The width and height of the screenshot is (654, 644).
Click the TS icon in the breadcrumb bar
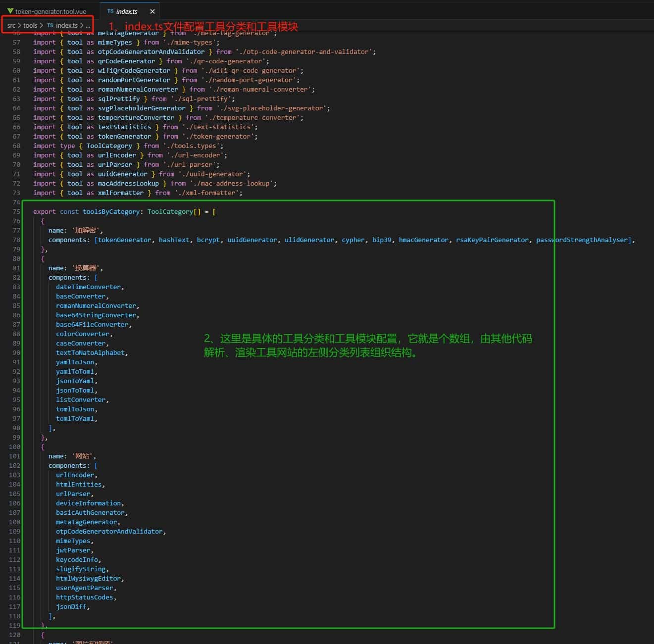(x=50, y=25)
